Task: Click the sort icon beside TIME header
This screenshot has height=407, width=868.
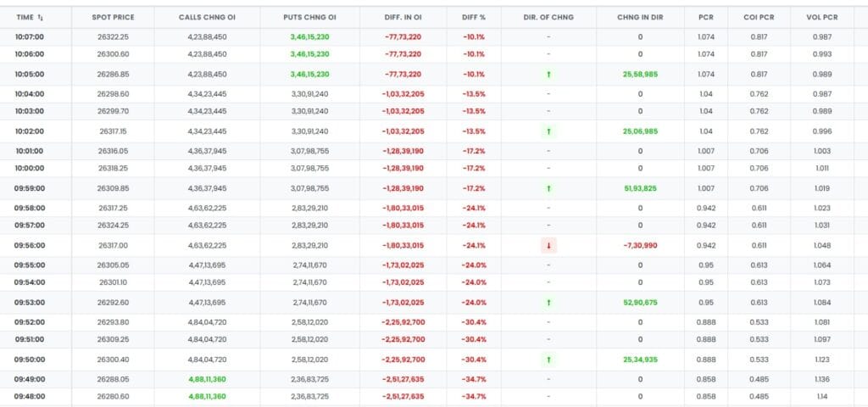Action: point(40,17)
